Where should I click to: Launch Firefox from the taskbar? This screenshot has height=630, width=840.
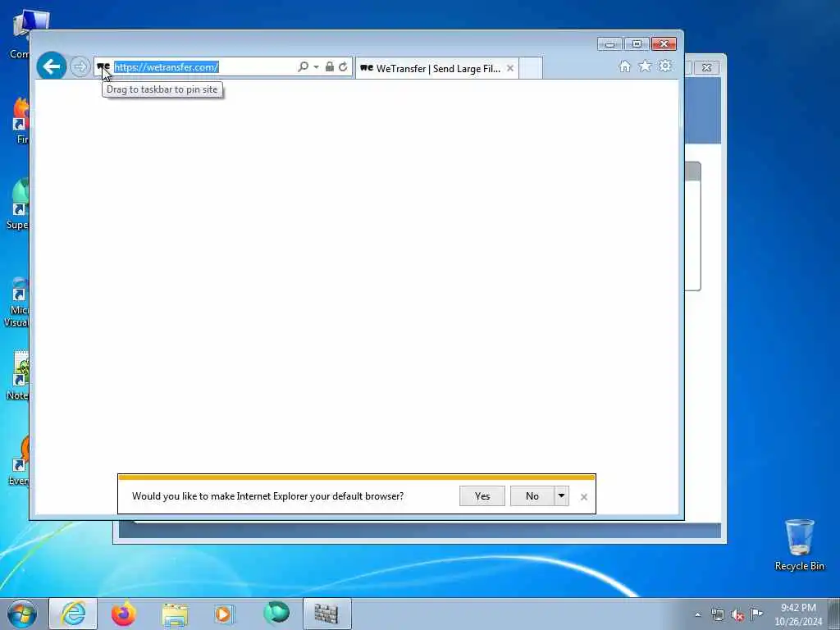(x=123, y=614)
